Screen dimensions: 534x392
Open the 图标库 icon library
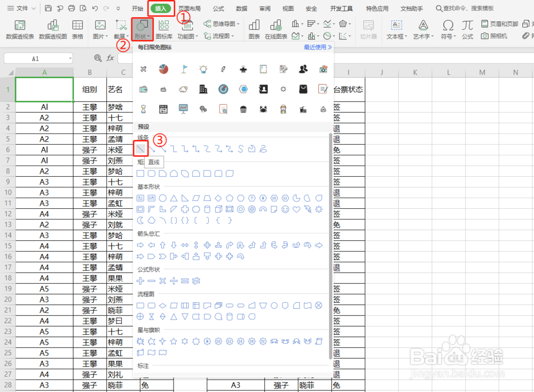point(164,29)
